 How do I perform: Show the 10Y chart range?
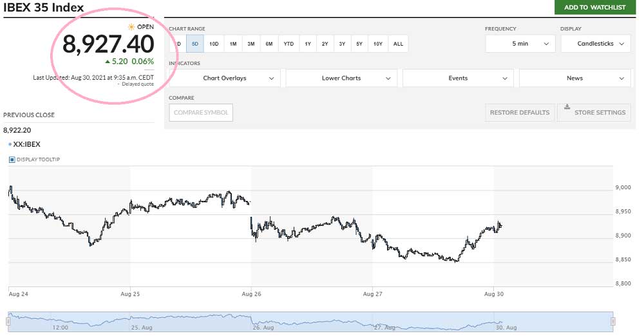pyautogui.click(x=378, y=44)
